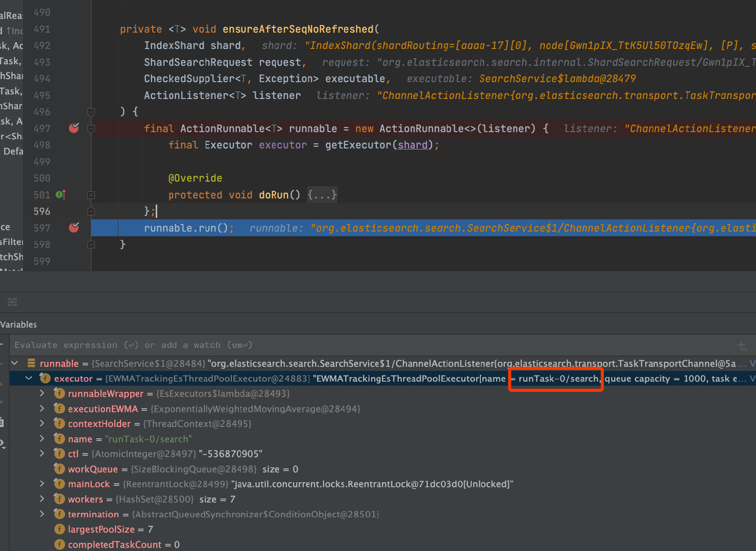Select the runnable variable row text
This screenshot has width=756, height=551.
point(383,363)
